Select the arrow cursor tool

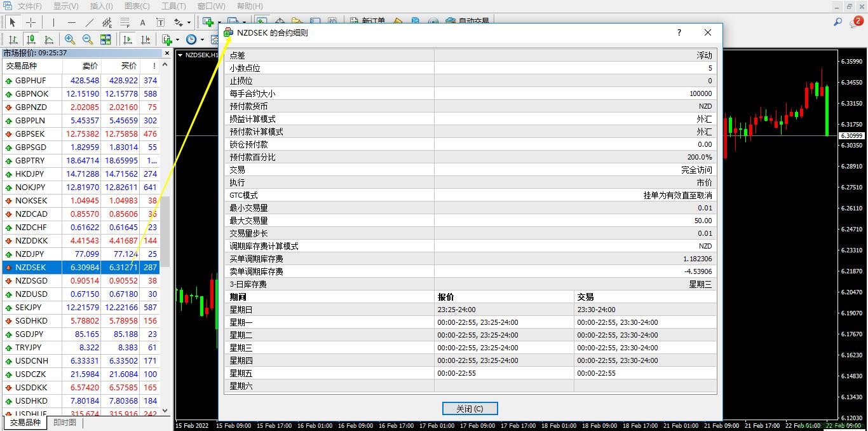[x=13, y=22]
